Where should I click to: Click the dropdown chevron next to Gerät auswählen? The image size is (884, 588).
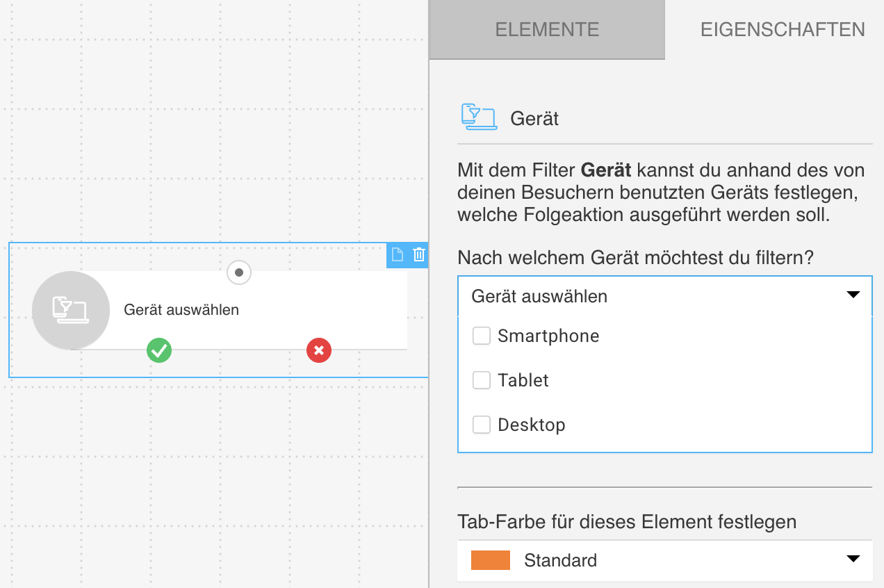[853, 295]
